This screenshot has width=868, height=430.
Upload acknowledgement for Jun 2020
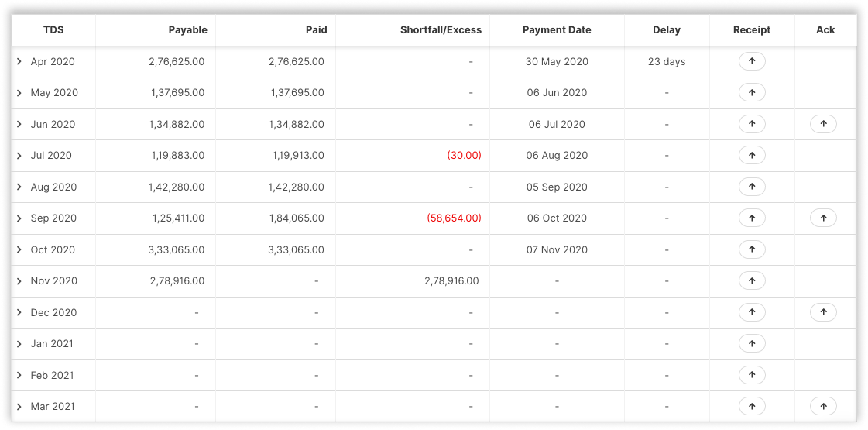(x=823, y=124)
